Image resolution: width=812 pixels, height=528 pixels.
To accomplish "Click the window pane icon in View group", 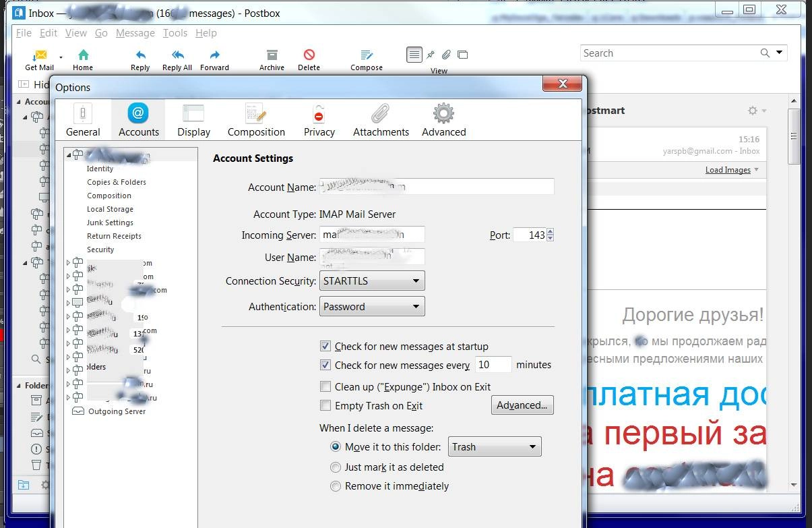I will pyautogui.click(x=462, y=55).
